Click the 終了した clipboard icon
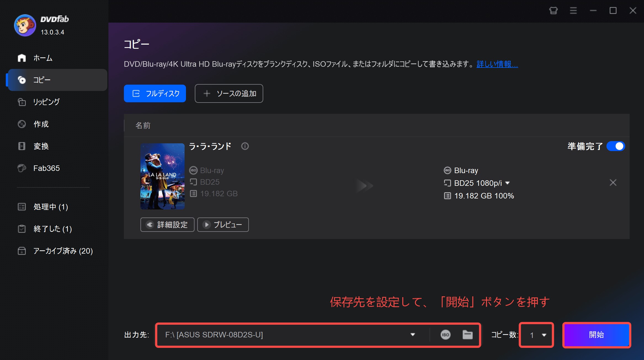Screen dimensions: 644x360 pyautogui.click(x=22, y=229)
